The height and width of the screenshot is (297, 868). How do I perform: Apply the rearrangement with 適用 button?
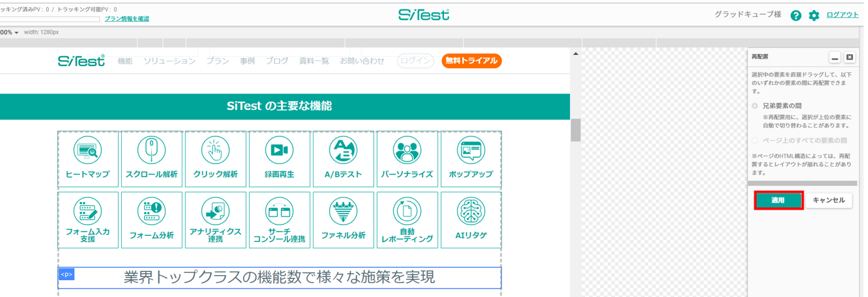[777, 200]
